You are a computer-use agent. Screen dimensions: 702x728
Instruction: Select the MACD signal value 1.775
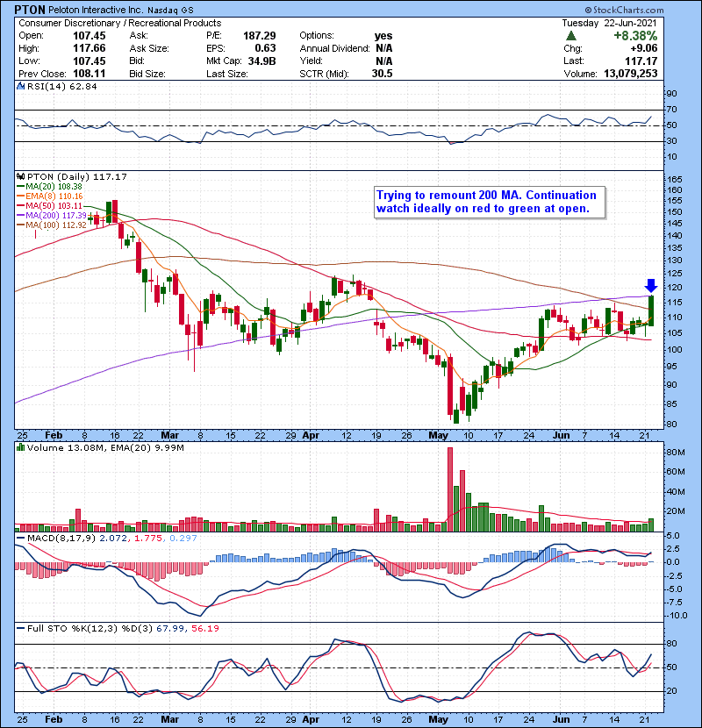(x=148, y=539)
